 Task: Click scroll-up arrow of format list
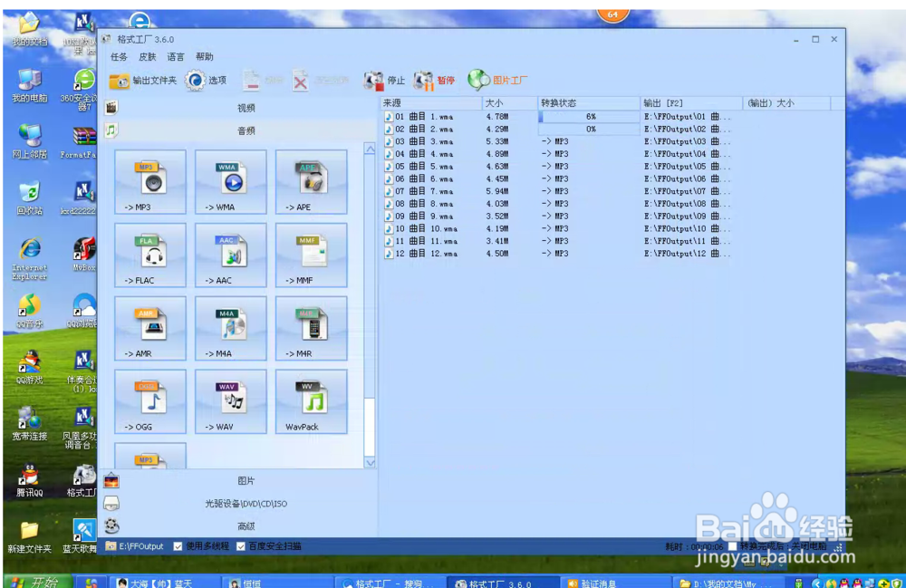coord(370,149)
